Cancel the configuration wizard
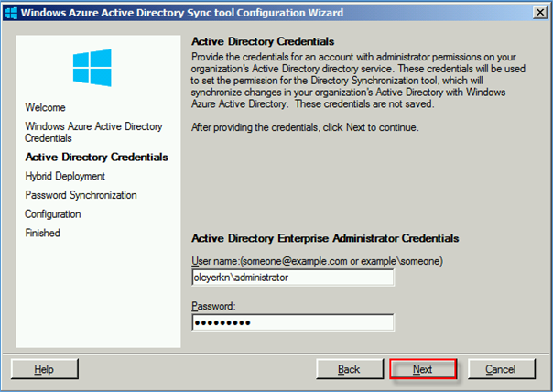The width and height of the screenshot is (553, 392). coord(501,369)
